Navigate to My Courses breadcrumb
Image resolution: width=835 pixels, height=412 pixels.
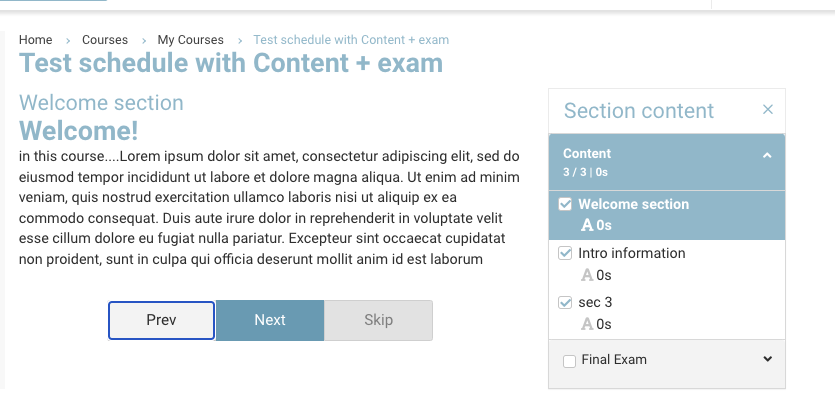pos(190,40)
